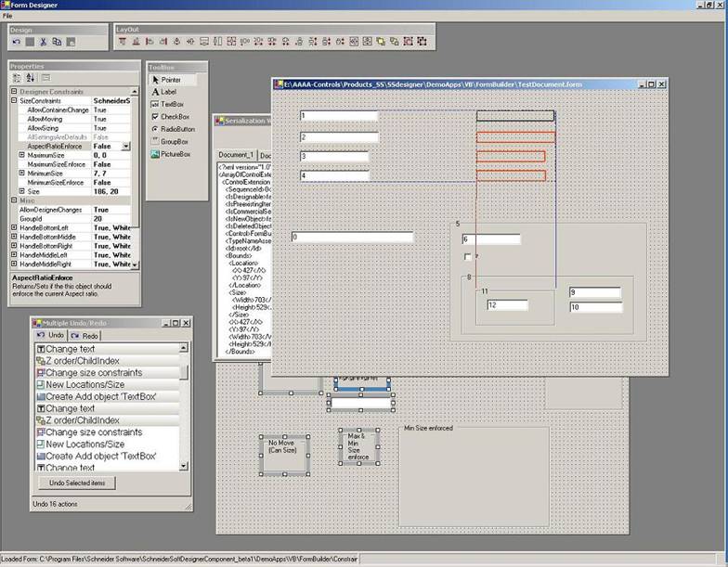
Task: Select the TextBox tool in ToolBox
Action: click(x=167, y=104)
